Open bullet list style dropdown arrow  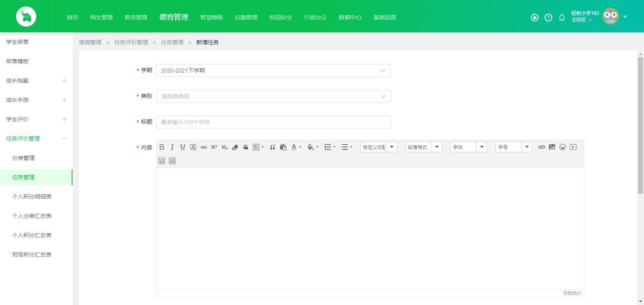point(351,147)
